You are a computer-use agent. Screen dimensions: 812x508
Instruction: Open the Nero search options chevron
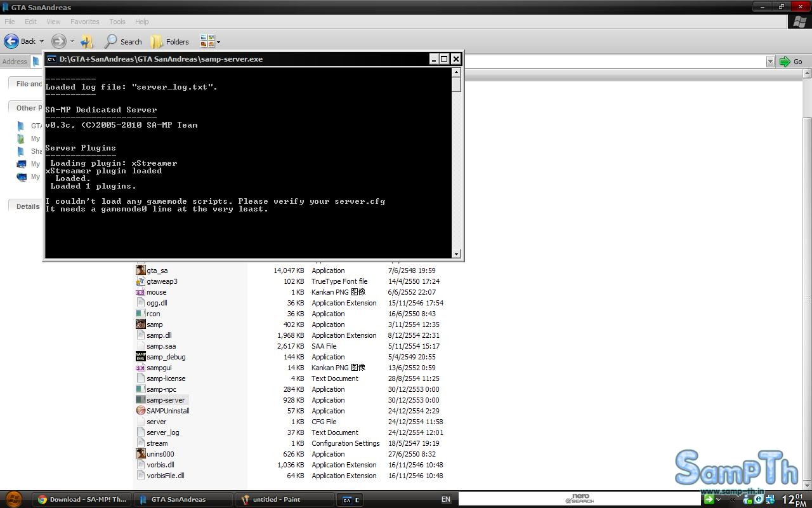click(x=718, y=500)
